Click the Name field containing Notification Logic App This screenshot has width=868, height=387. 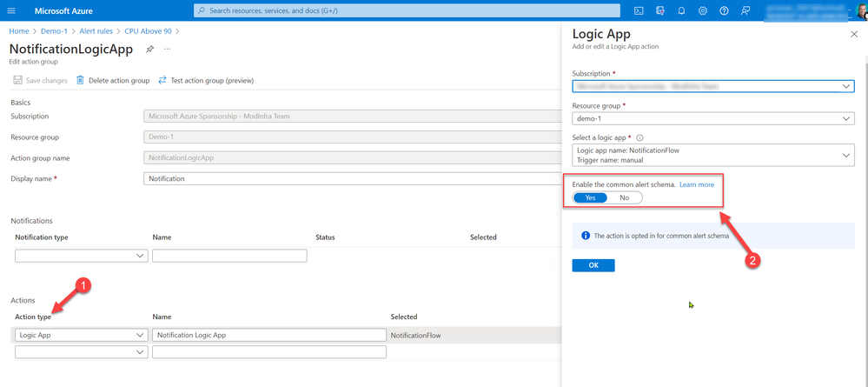click(x=269, y=335)
